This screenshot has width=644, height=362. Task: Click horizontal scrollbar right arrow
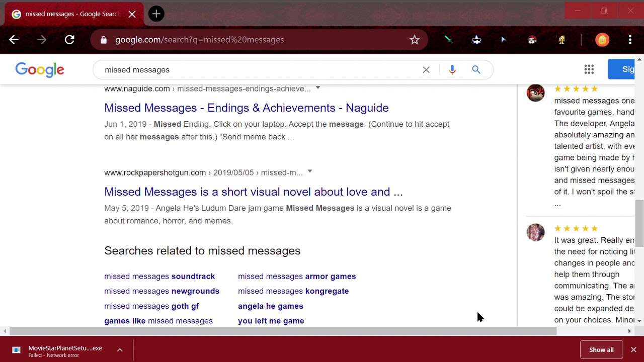click(x=629, y=331)
